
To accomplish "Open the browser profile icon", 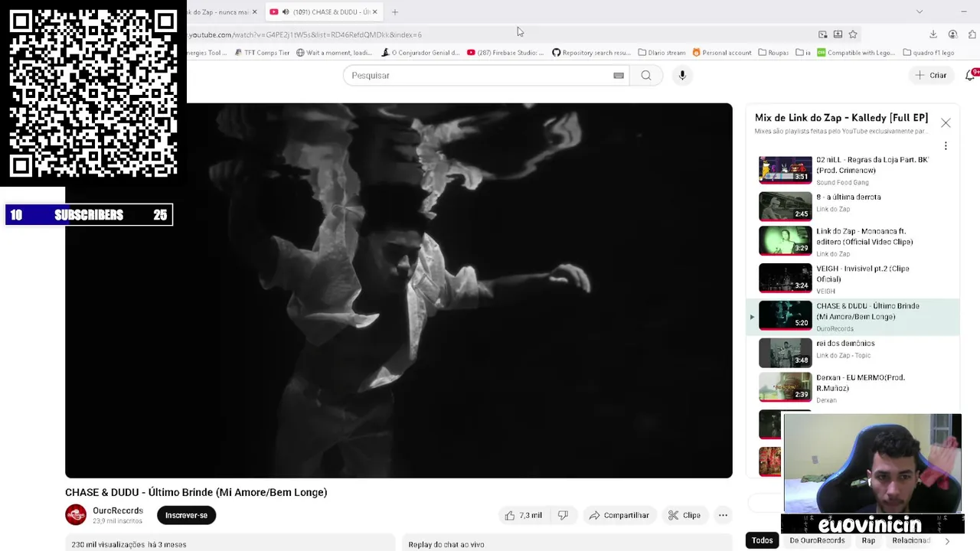I will (x=952, y=34).
